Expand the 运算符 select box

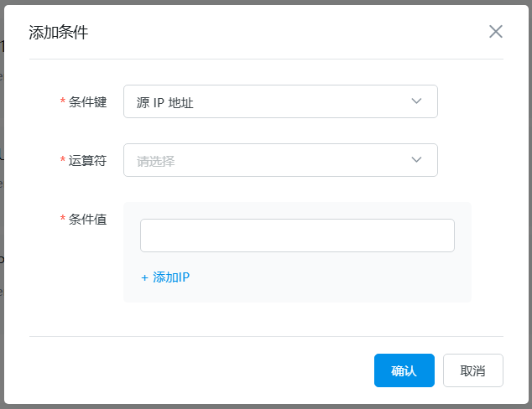[280, 160]
